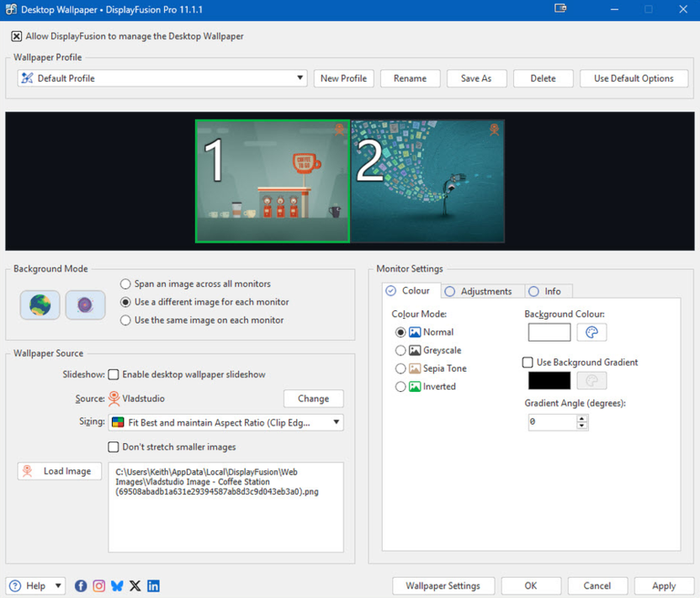This screenshot has height=598, width=700.
Task: Click the Load Image button
Action: click(60, 471)
